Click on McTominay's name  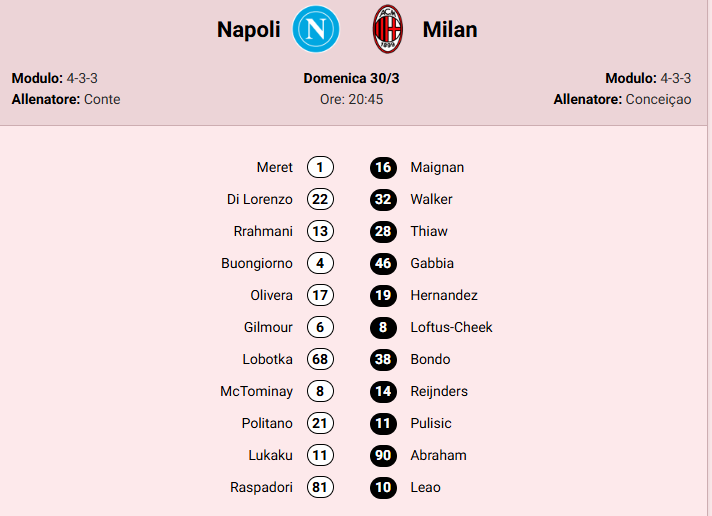point(256,391)
